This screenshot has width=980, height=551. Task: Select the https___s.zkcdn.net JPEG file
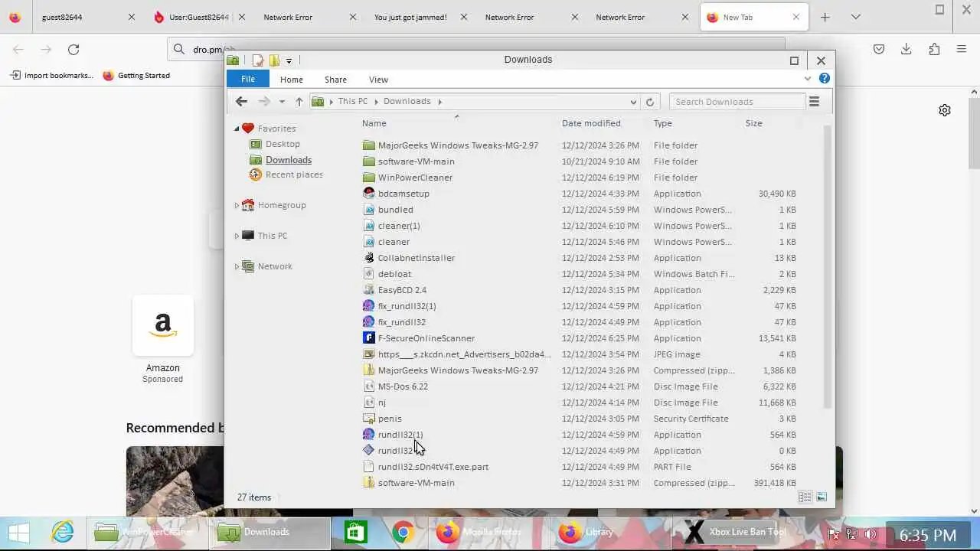[465, 354]
